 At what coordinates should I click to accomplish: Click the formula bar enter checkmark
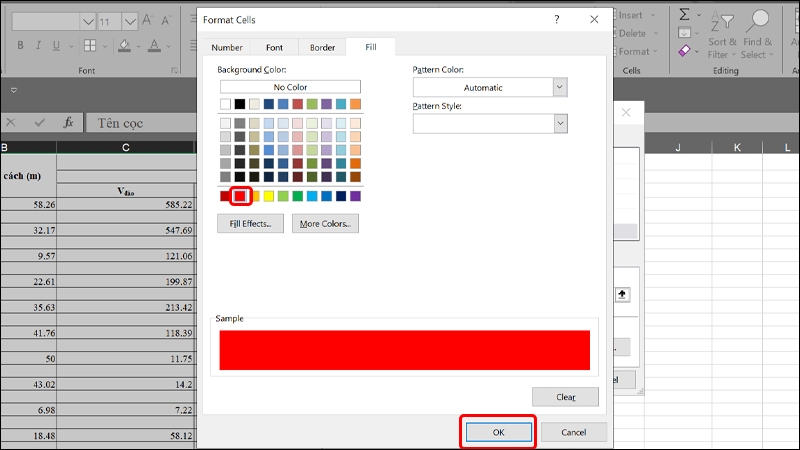[x=39, y=122]
